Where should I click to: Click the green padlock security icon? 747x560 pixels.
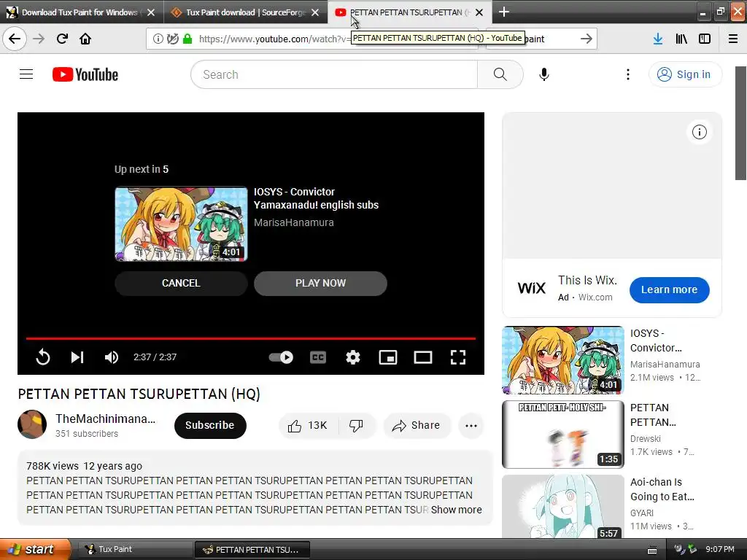(x=187, y=39)
